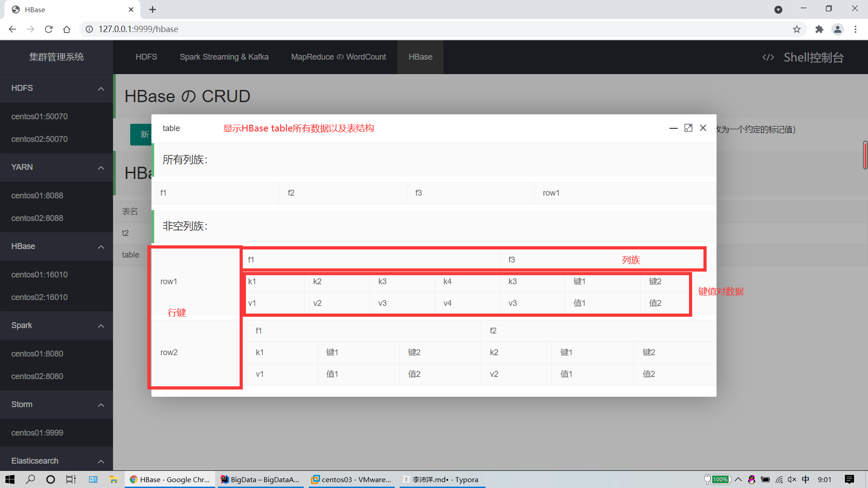The width and height of the screenshot is (868, 488).
Task: Click the maximize dialog icon
Action: (x=689, y=127)
